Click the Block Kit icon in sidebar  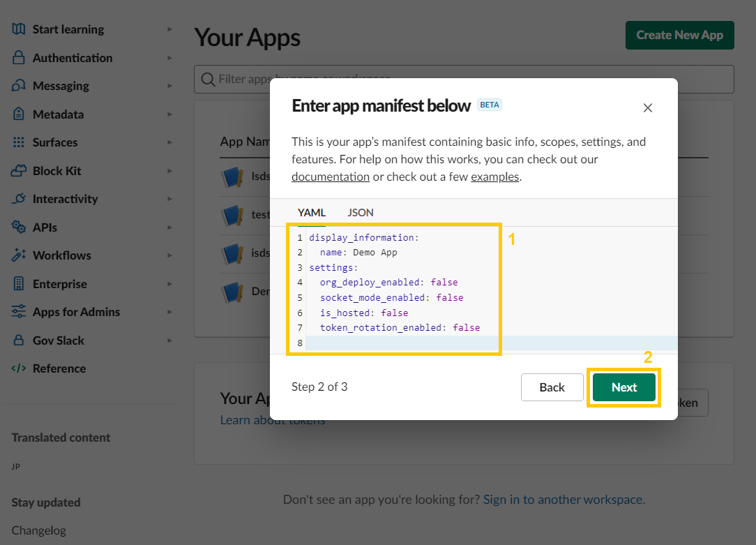[19, 171]
